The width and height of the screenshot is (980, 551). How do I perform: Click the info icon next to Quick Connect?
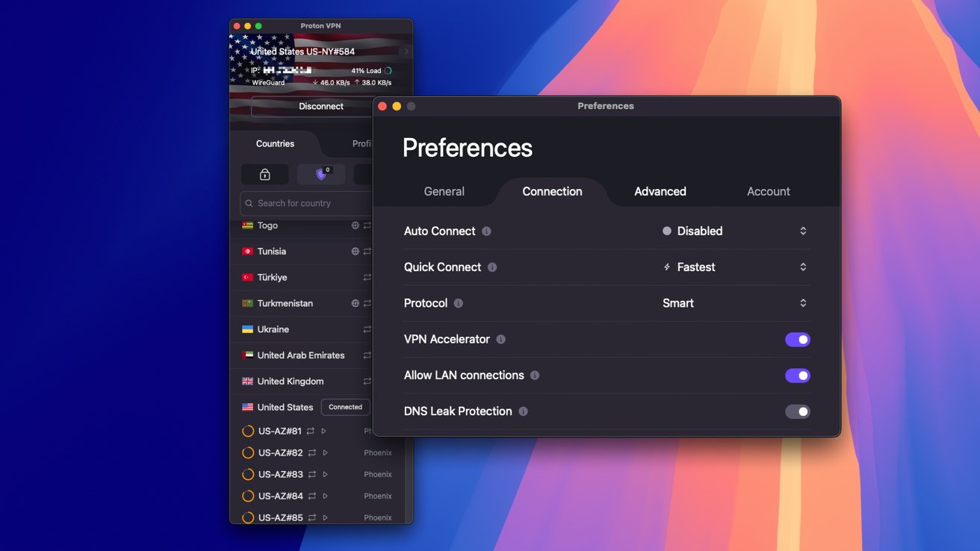[492, 267]
